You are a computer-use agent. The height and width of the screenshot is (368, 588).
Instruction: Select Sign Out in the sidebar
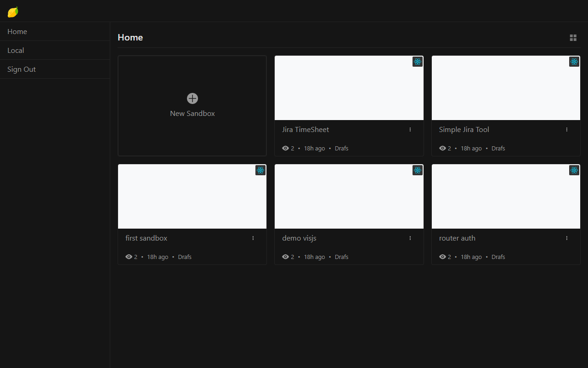[x=55, y=69]
